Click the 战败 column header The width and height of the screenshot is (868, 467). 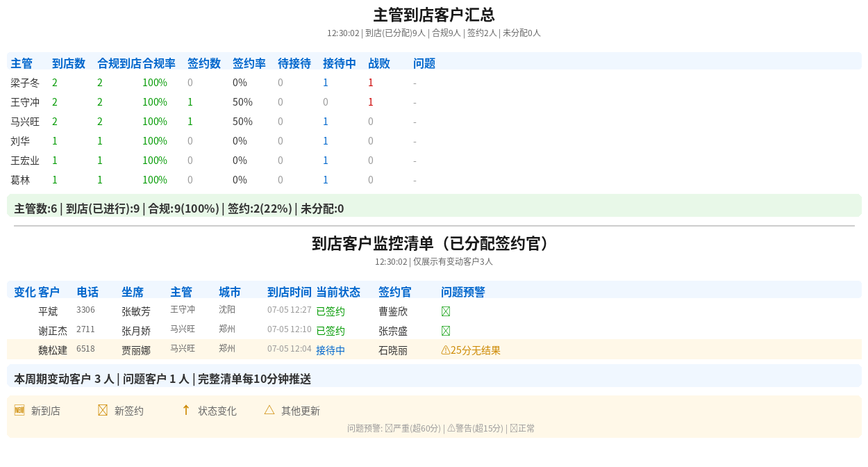pos(379,63)
